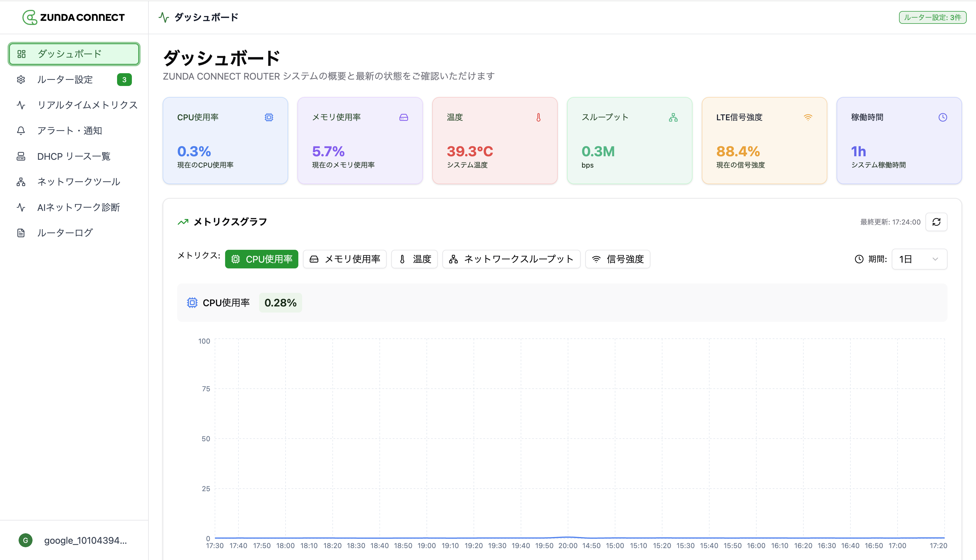The width and height of the screenshot is (976, 560).
Task: Click the 温度 39.3°C summary card
Action: tap(495, 141)
